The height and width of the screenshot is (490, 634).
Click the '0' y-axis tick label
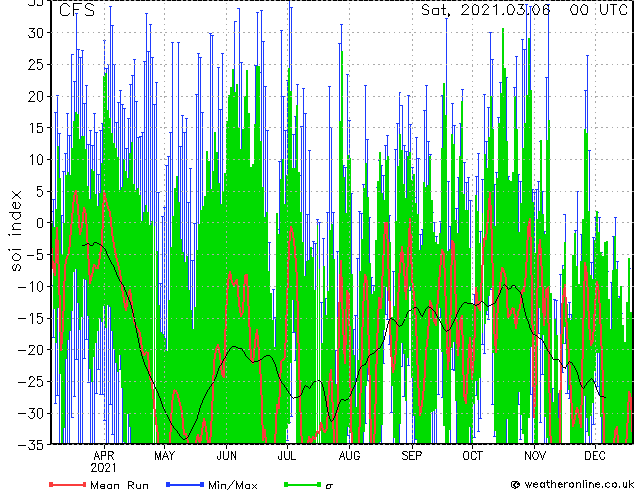click(40, 223)
